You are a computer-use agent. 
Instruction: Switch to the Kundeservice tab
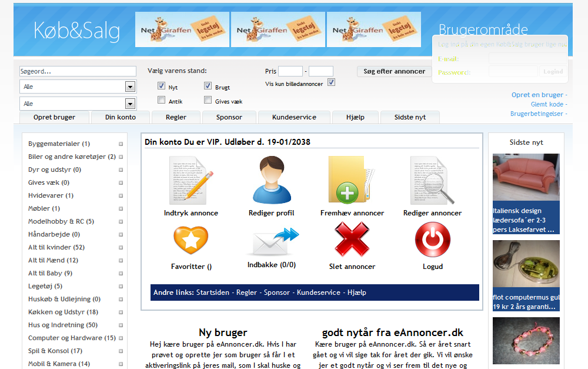pos(293,117)
